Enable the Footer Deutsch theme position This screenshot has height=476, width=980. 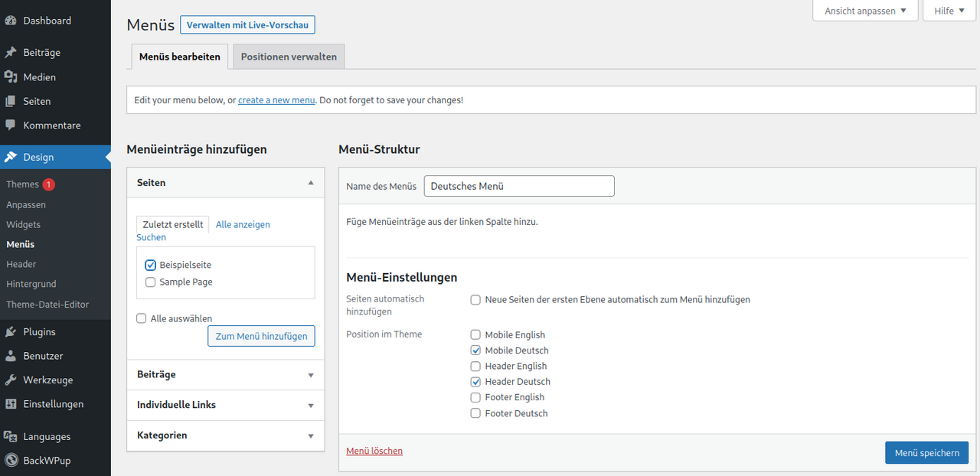pyautogui.click(x=475, y=413)
